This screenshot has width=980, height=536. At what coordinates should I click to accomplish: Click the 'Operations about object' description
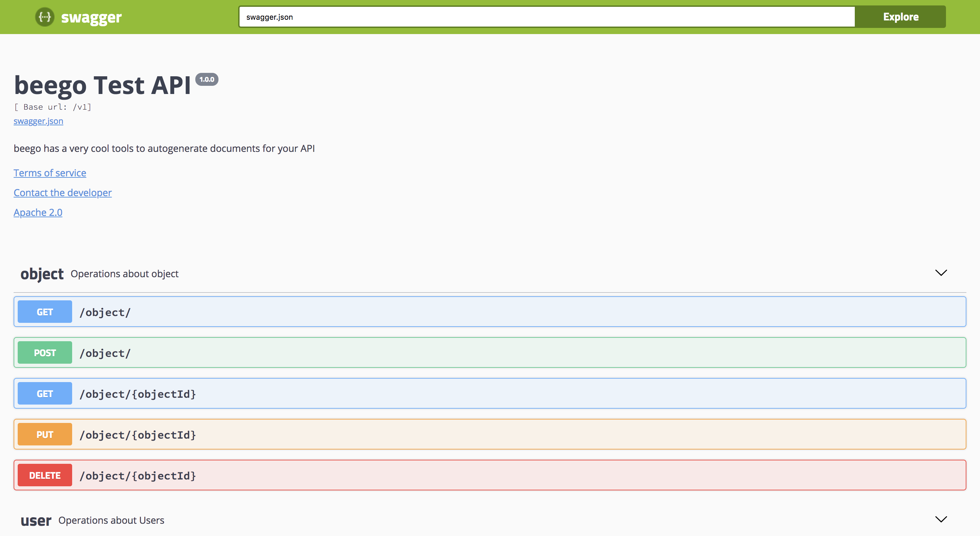tap(125, 274)
